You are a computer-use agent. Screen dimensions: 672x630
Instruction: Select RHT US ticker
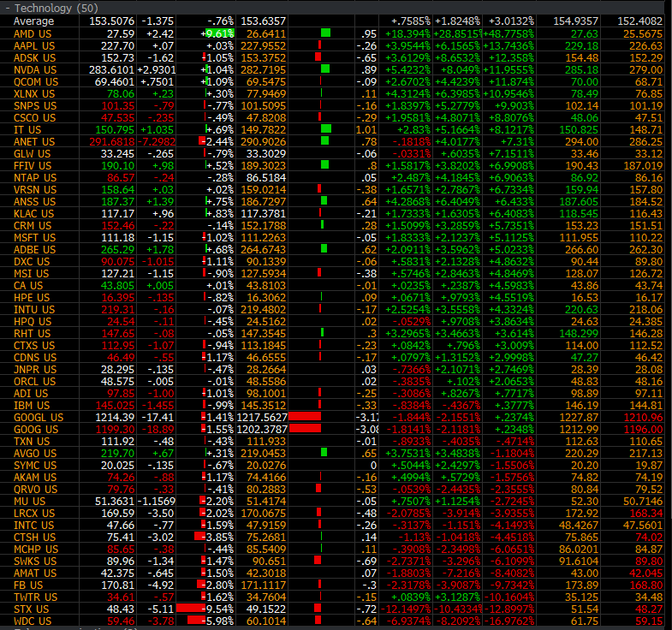tap(33, 334)
